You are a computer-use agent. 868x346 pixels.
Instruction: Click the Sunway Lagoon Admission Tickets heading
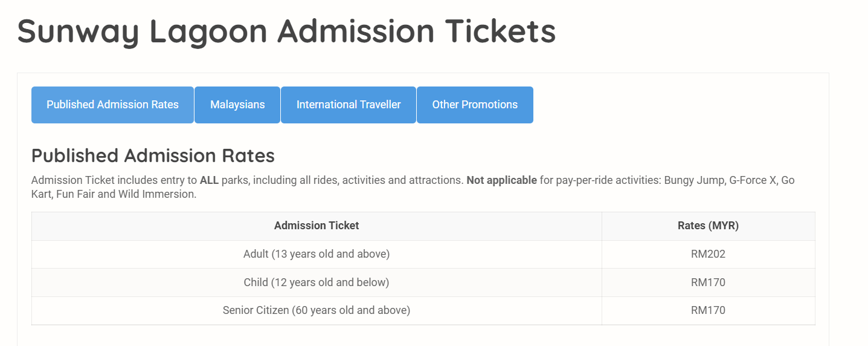coord(286,31)
